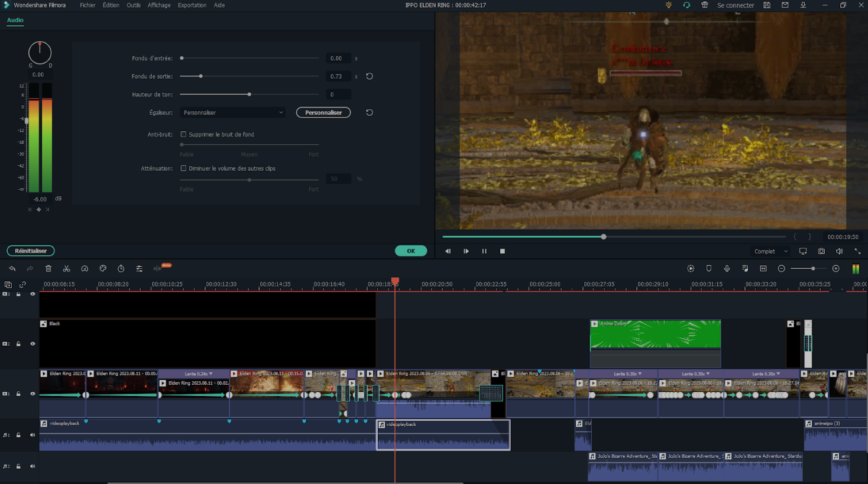This screenshot has height=484, width=868.
Task: Expand first Lente 0.24x speed dropdown
Action: pos(198,373)
